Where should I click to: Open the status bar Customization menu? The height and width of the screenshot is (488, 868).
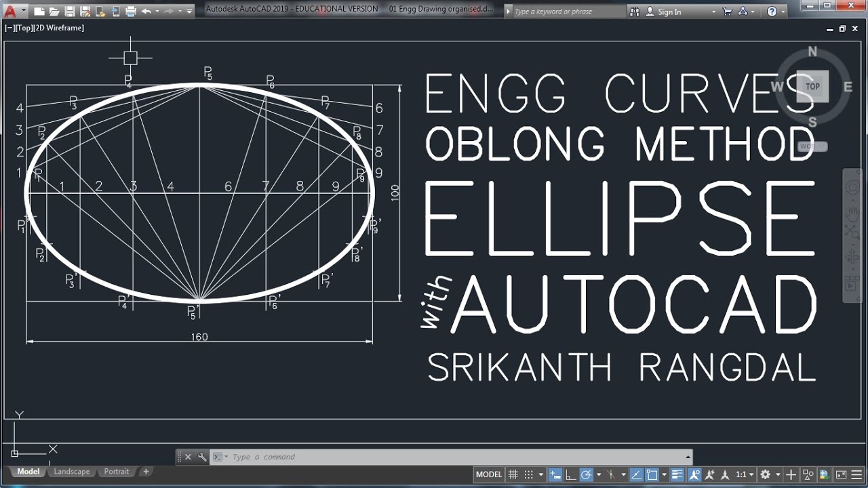(856, 474)
